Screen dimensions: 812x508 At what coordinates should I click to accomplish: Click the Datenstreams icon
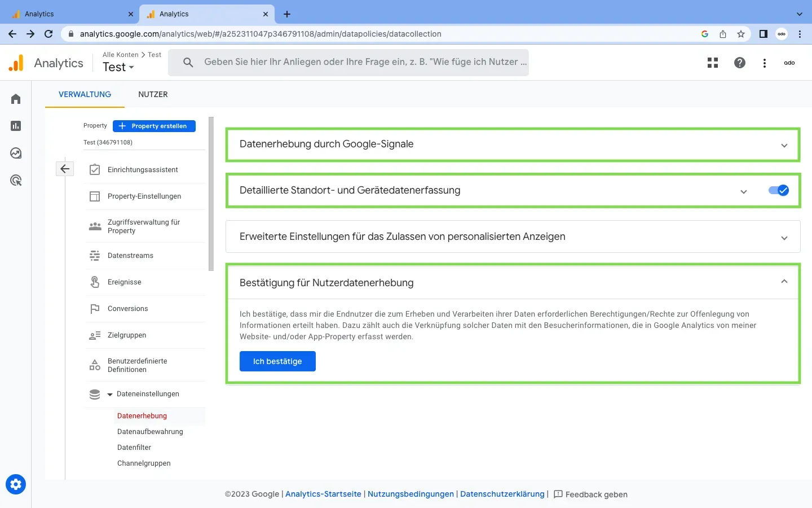95,256
